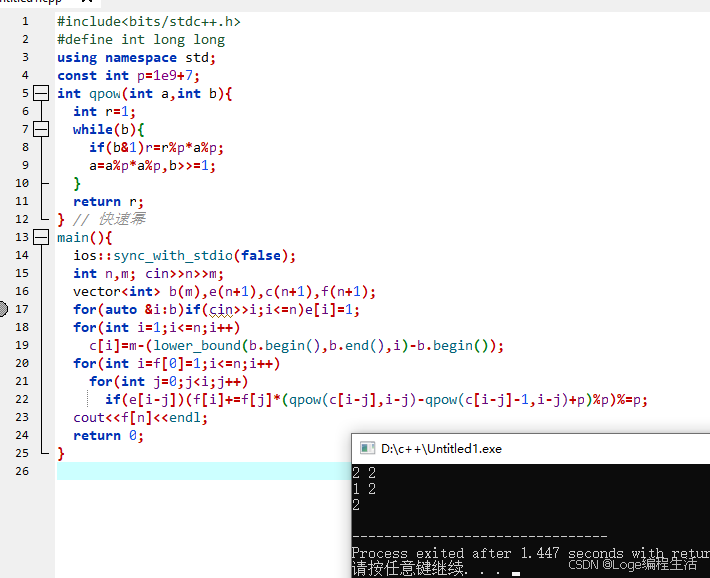Place cursor in empty highlighted line 26
The width and height of the screenshot is (710, 578).
tap(200, 471)
